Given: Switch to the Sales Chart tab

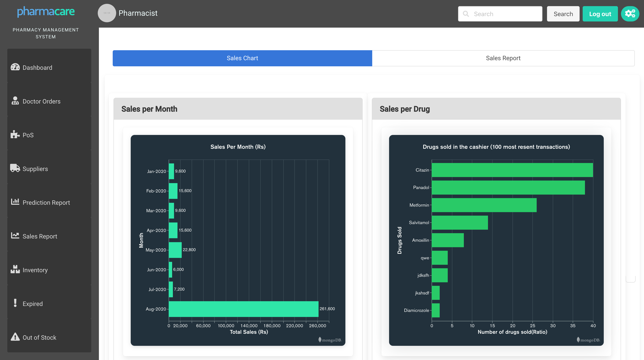Looking at the screenshot, I should [x=242, y=58].
